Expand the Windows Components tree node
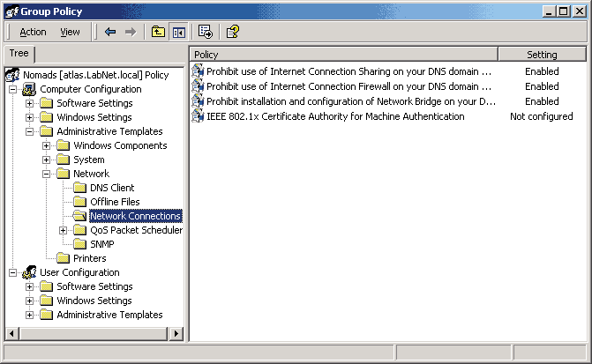The height and width of the screenshot is (364, 592). [x=47, y=145]
